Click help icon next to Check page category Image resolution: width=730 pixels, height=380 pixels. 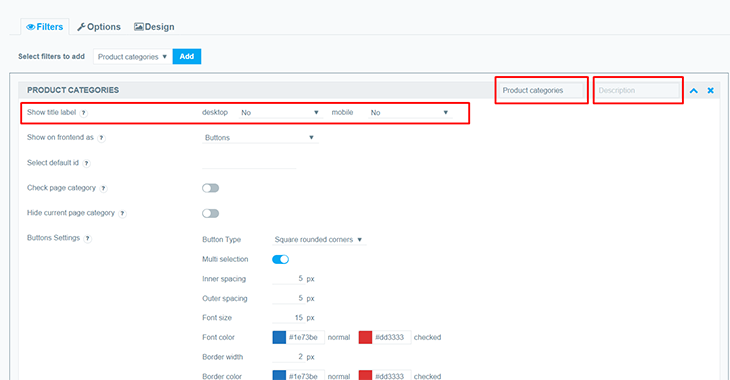tap(103, 189)
